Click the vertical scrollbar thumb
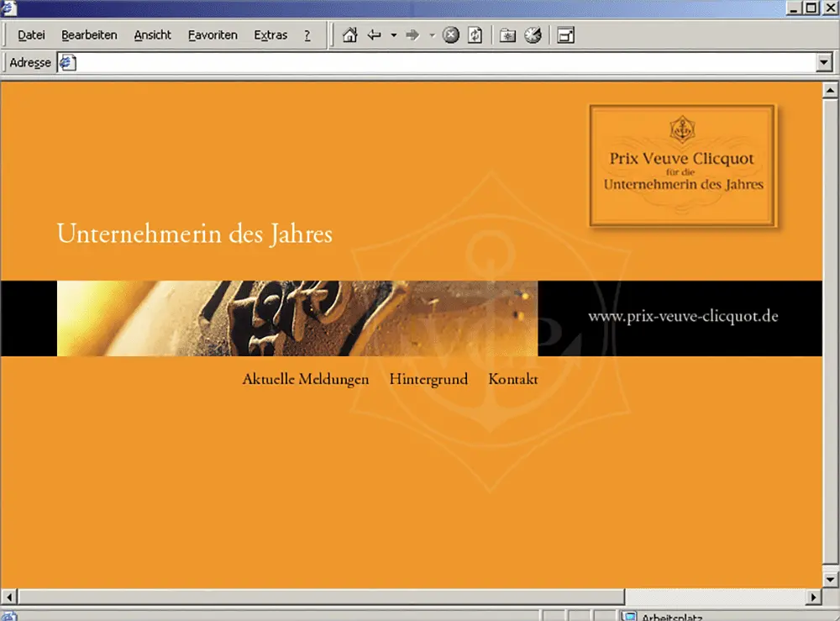The width and height of the screenshot is (840, 621). click(x=830, y=330)
